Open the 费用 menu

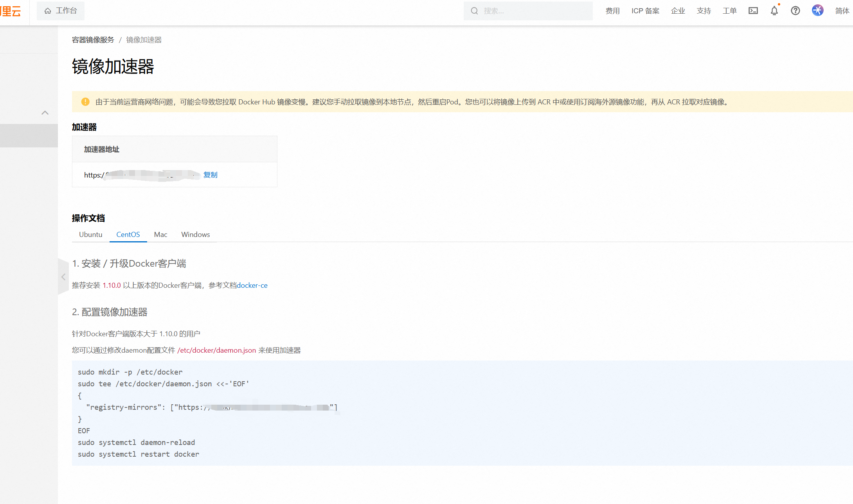pos(612,11)
